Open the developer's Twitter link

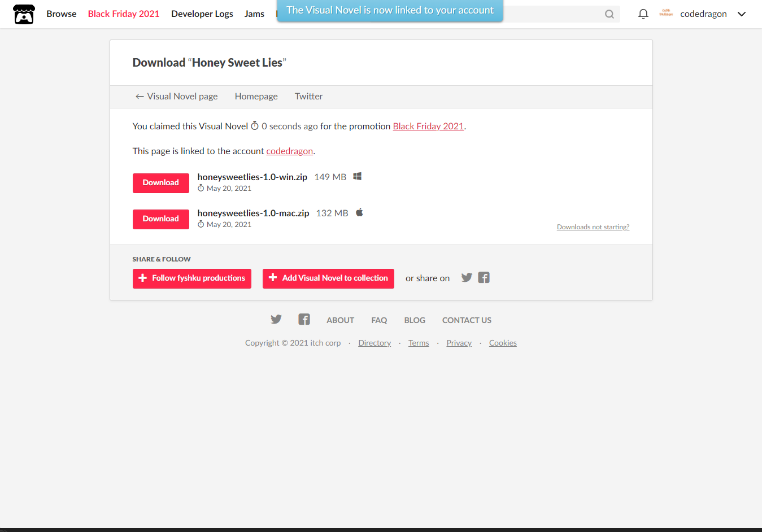tap(308, 97)
